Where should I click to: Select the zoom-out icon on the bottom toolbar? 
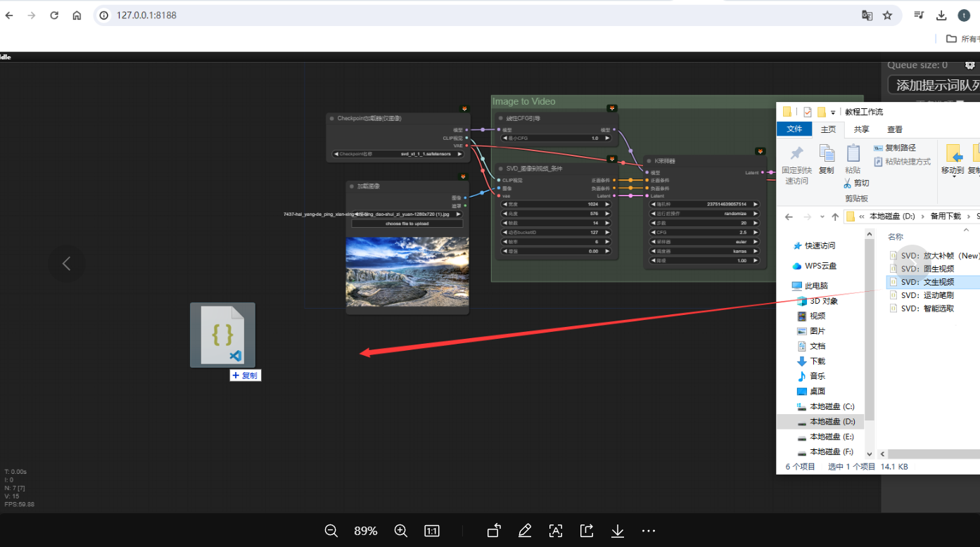pos(331,531)
